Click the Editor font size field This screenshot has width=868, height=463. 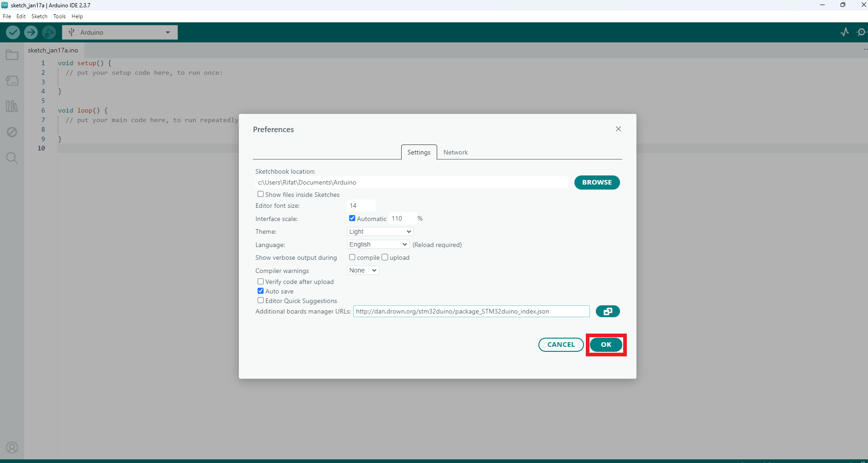tap(361, 206)
